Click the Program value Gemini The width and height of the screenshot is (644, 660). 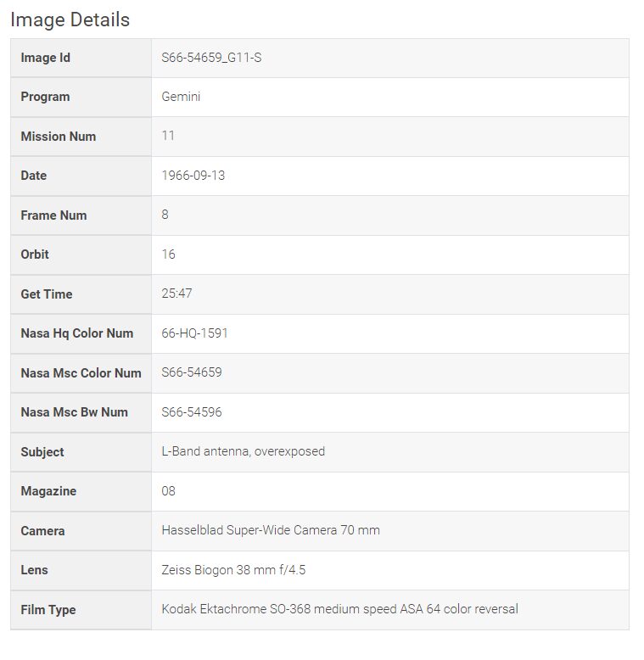[181, 97]
